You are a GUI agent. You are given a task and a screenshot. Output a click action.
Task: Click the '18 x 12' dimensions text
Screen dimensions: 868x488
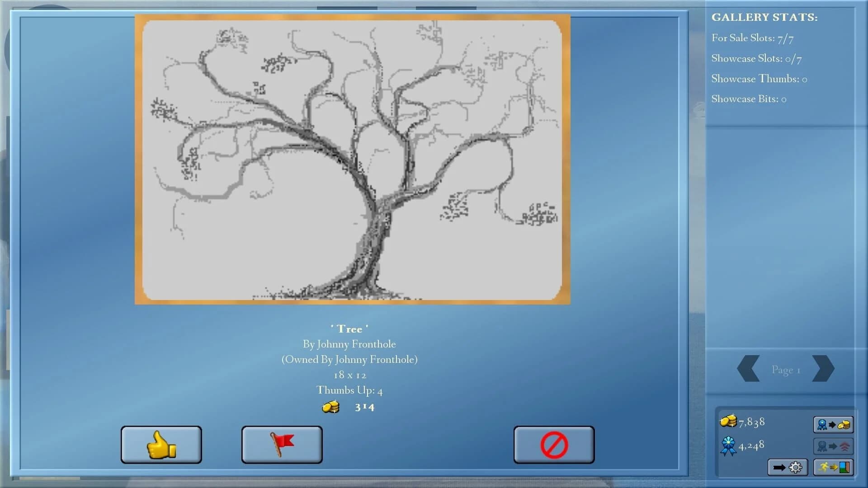(x=349, y=375)
